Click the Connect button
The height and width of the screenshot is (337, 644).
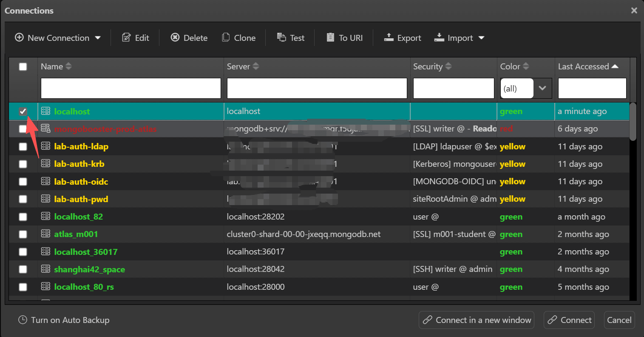tap(569, 320)
